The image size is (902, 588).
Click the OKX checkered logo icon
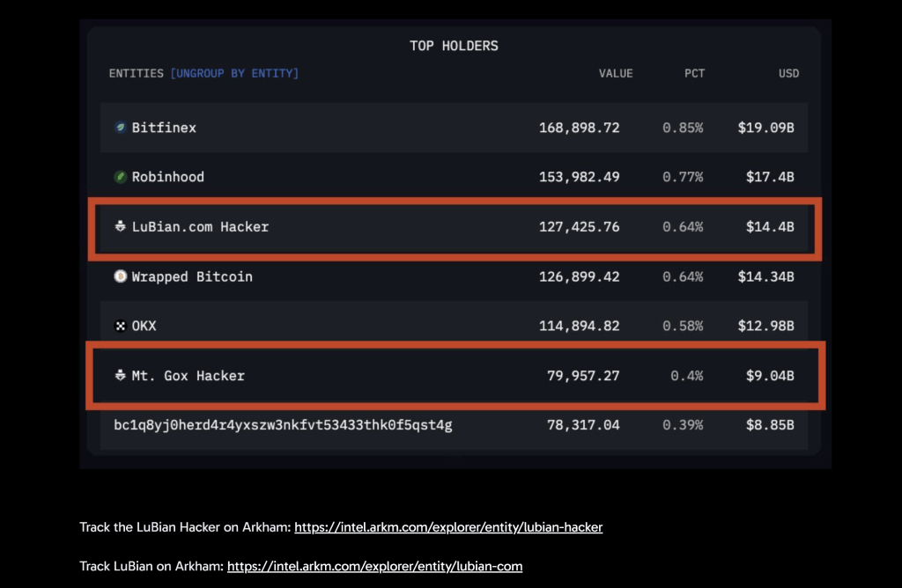(121, 327)
